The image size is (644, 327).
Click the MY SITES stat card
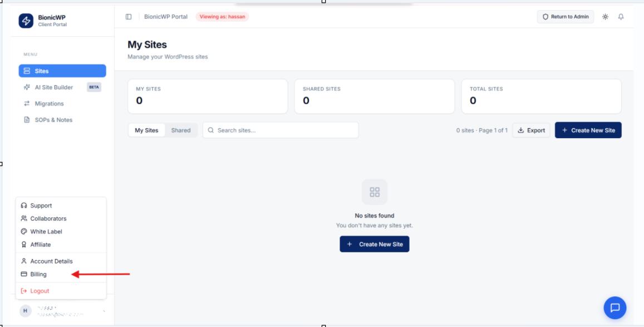pyautogui.click(x=208, y=96)
